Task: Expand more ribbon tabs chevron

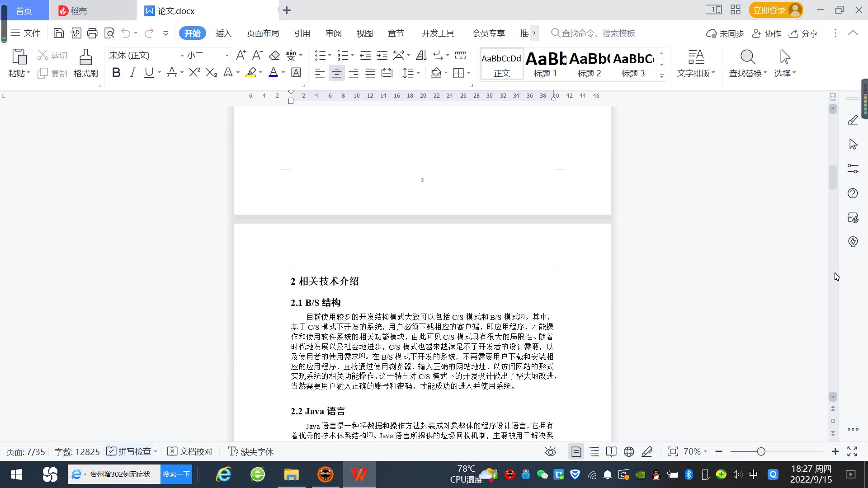Action: coord(534,33)
